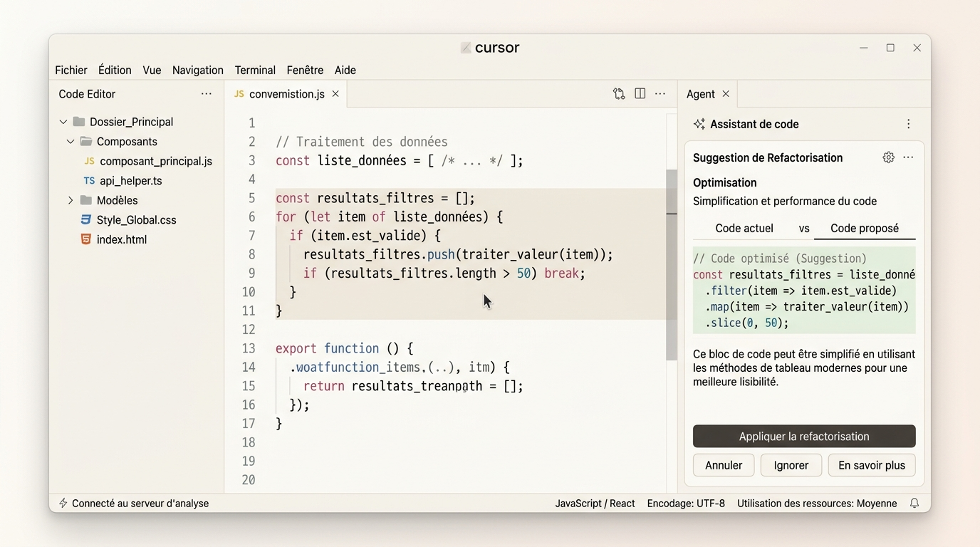Open editor more actions ellipsis

[660, 94]
